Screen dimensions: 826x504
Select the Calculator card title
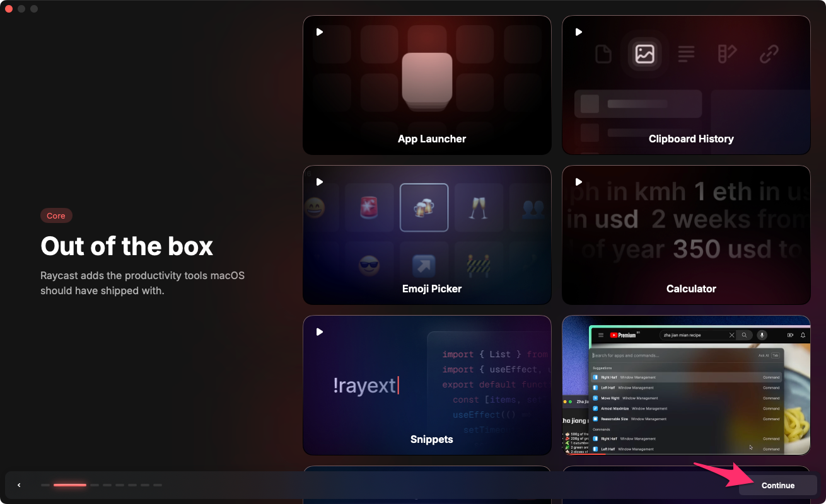pyautogui.click(x=691, y=289)
